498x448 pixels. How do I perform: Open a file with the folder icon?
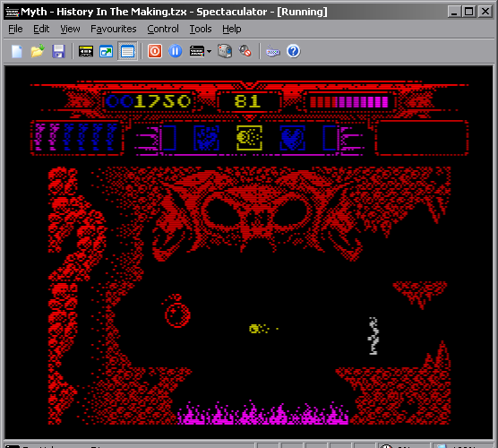38,51
